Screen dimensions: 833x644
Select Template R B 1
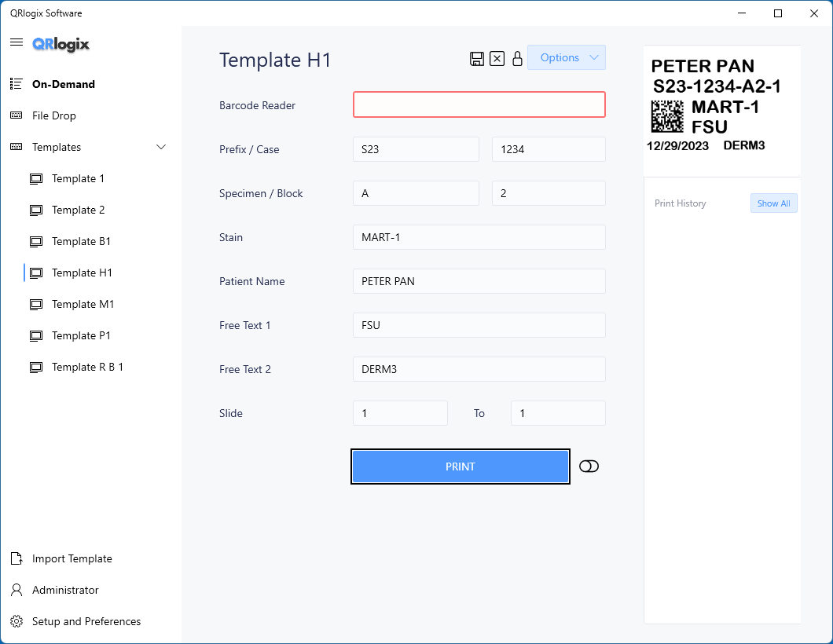[x=87, y=367]
